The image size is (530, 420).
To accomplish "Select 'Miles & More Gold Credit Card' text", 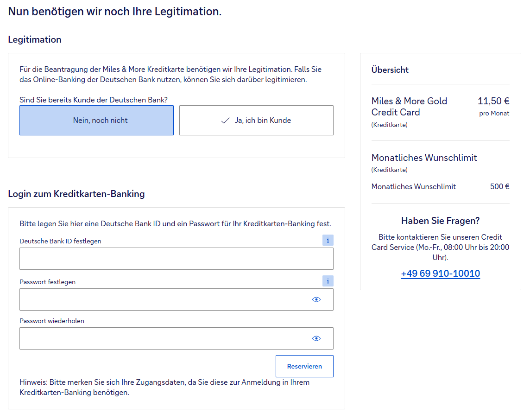I will (409, 107).
